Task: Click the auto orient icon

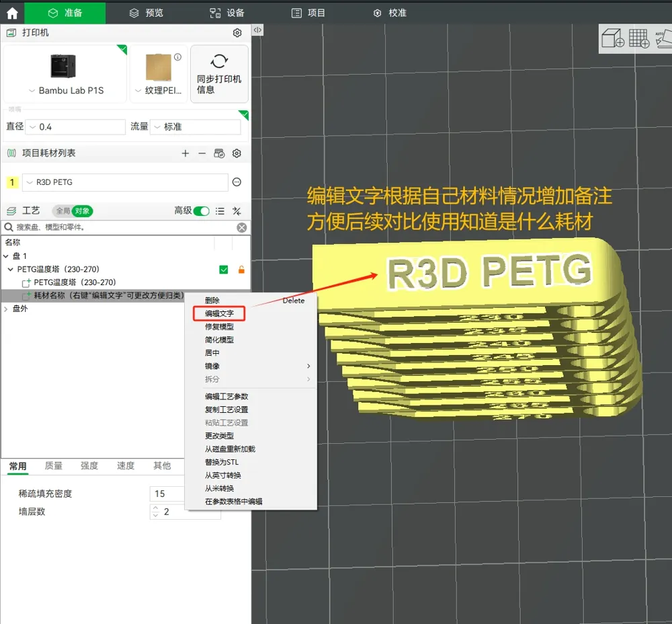Action: tap(663, 38)
